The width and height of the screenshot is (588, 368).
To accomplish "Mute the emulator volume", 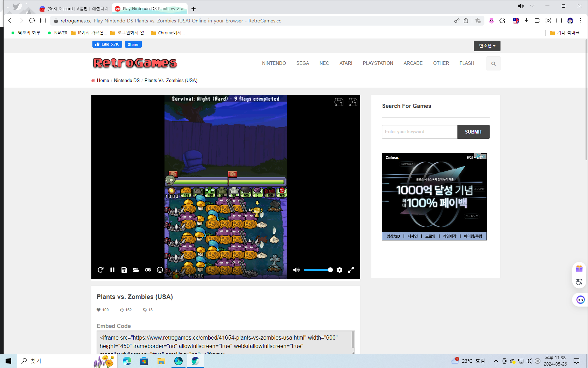I will [x=296, y=270].
